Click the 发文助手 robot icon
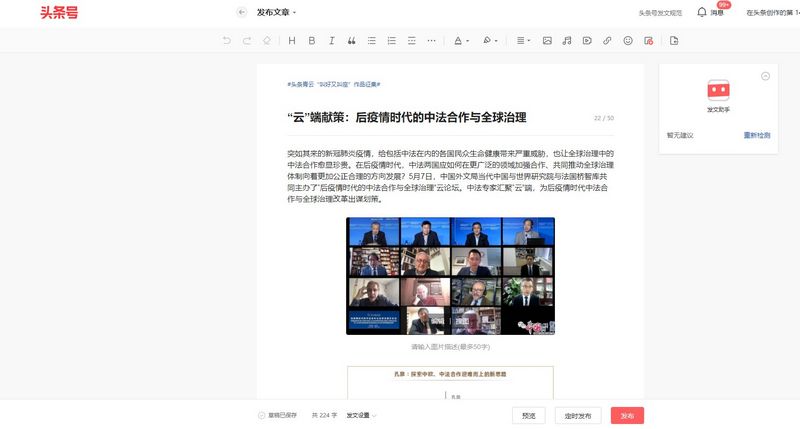The image size is (800, 429). pos(718,90)
